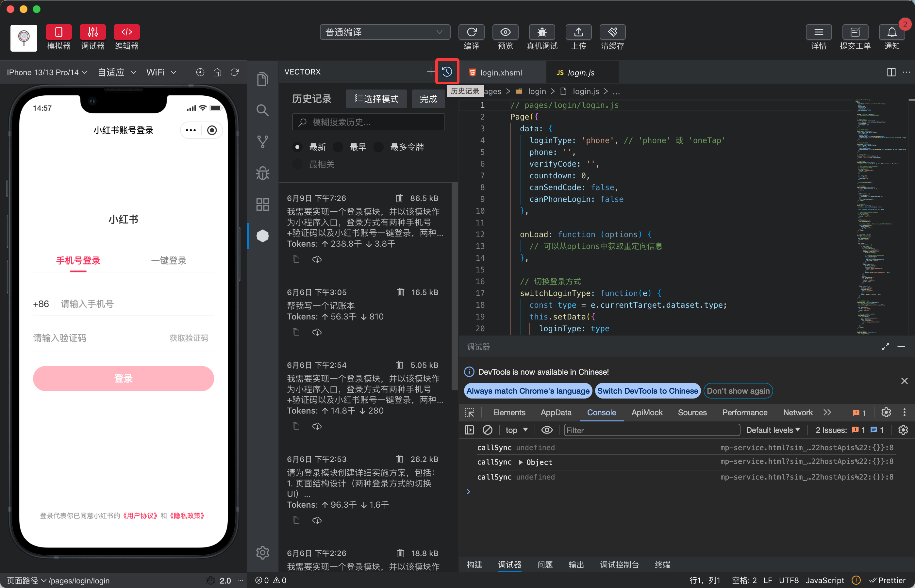Toggle the 编辑器 editor panel
Image resolution: width=915 pixels, height=588 pixels.
(x=126, y=32)
